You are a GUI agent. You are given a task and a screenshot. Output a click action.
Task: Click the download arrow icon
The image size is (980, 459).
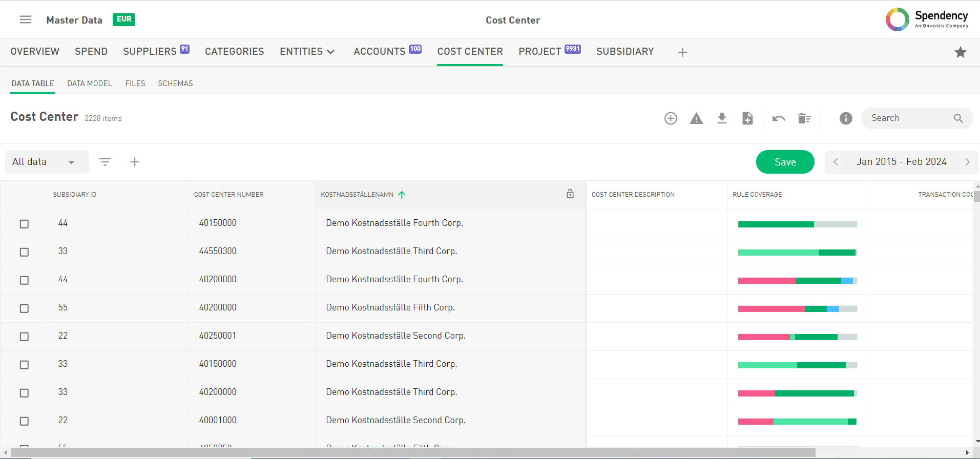coord(722,118)
